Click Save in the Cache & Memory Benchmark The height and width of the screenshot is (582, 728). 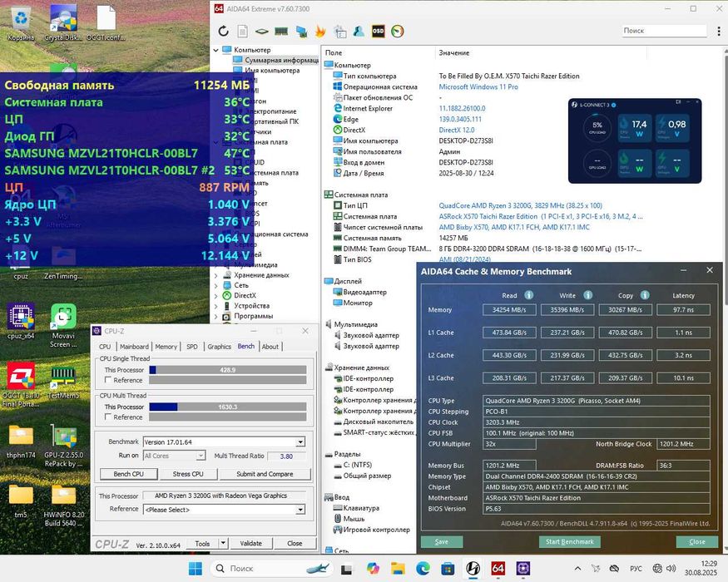[x=442, y=541]
